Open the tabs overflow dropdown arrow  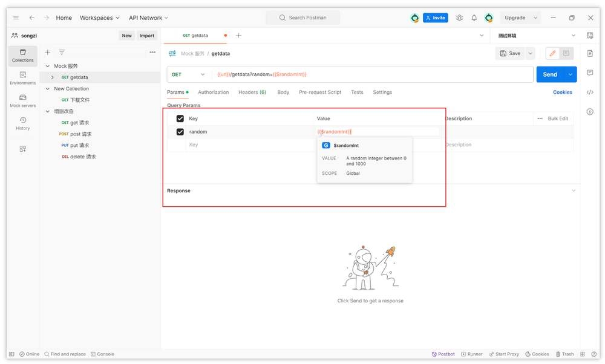click(482, 36)
